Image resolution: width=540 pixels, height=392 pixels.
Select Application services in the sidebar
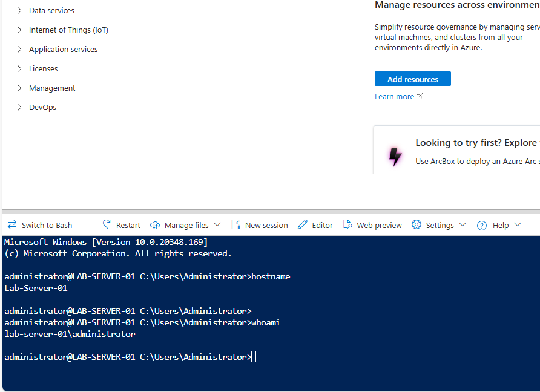63,49
